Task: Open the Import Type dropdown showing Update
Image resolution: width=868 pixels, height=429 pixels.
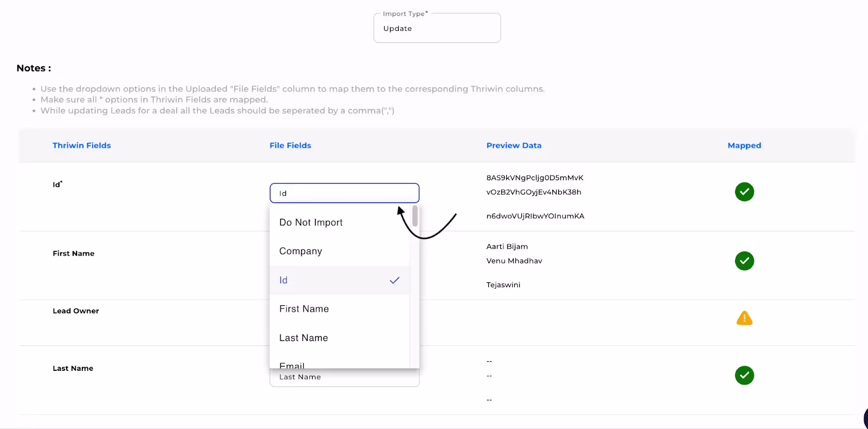Action: [437, 28]
